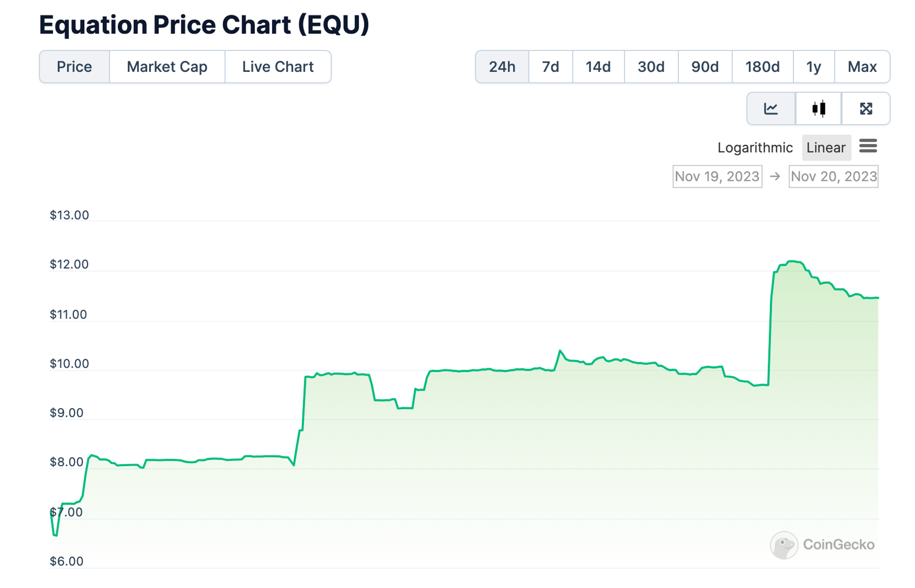
Task: Expand the 180d timeframe option
Action: tap(762, 66)
